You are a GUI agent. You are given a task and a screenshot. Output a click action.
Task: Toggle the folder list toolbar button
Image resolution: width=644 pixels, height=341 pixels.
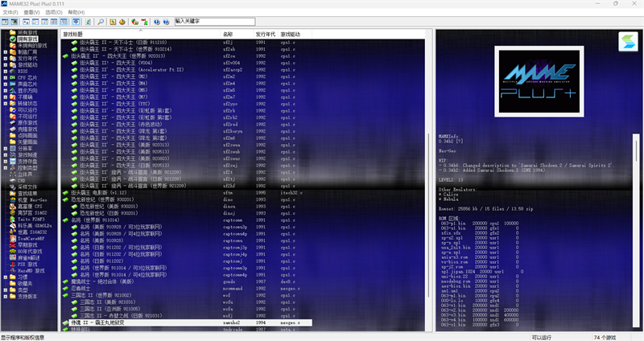click(5, 22)
